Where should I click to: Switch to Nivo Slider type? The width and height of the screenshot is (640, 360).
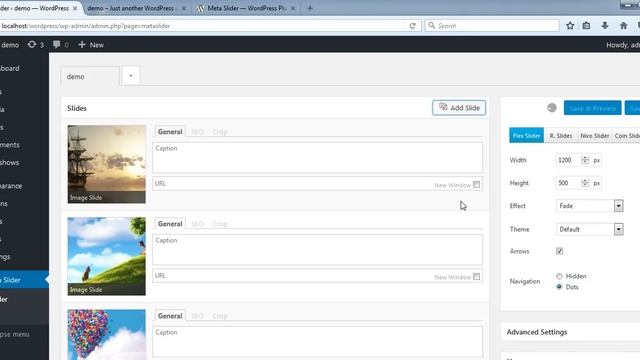[594, 136]
